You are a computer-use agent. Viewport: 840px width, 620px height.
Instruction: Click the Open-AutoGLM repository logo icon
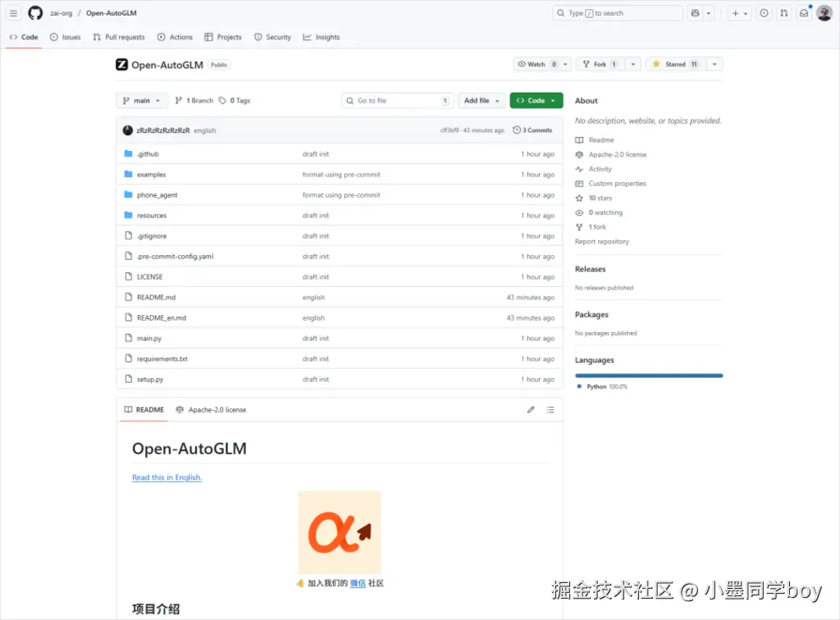click(122, 65)
